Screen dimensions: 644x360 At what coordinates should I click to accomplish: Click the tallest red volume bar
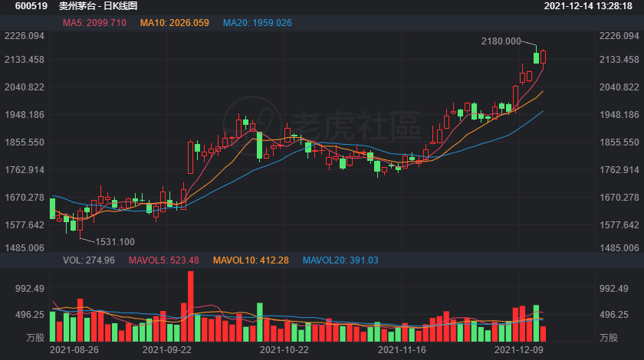[191, 306]
